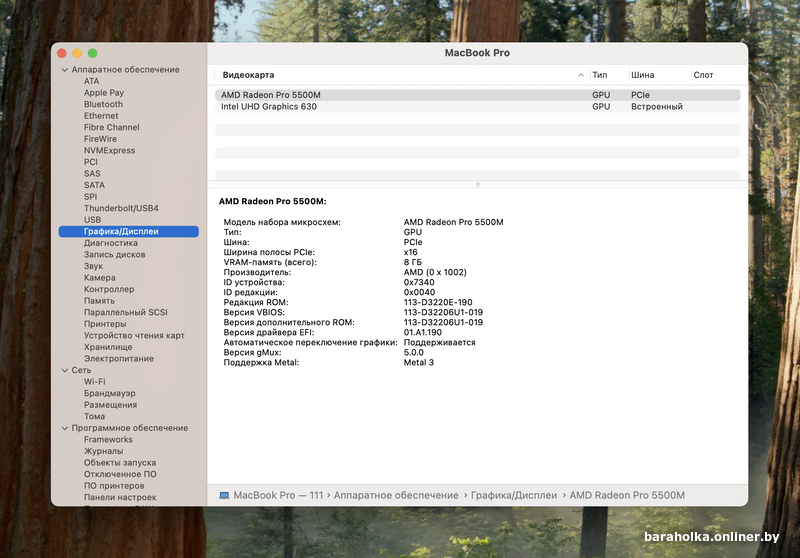The height and width of the screenshot is (558, 800).
Task: Collapse the Сеть section in the sidebar
Action: pyautogui.click(x=63, y=370)
